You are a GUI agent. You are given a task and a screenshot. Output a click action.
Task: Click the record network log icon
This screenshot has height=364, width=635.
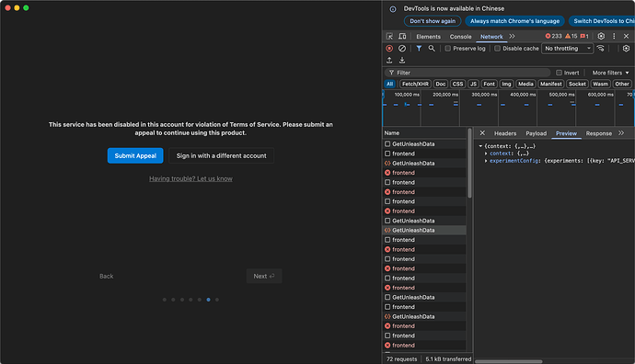(389, 48)
